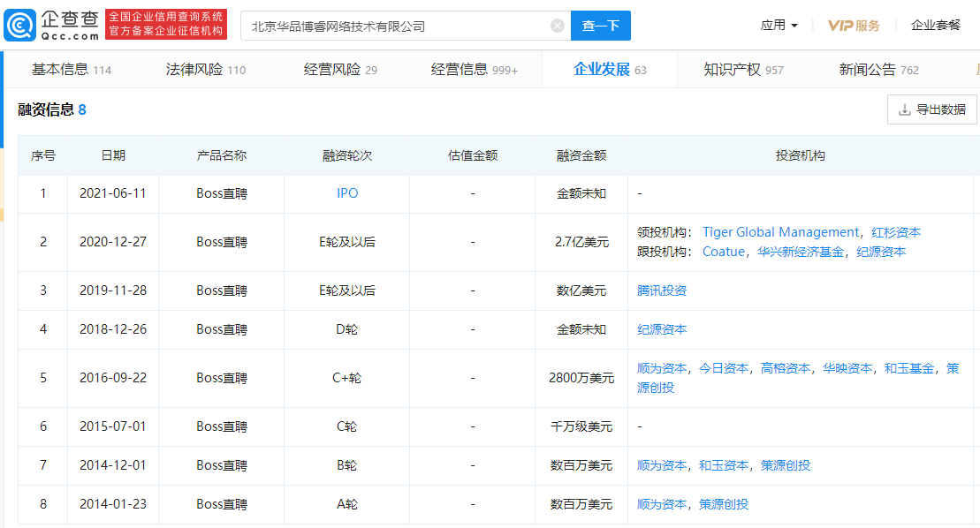Open the VIP服务 link
Image resolution: width=980 pixels, height=528 pixels.
click(x=854, y=26)
